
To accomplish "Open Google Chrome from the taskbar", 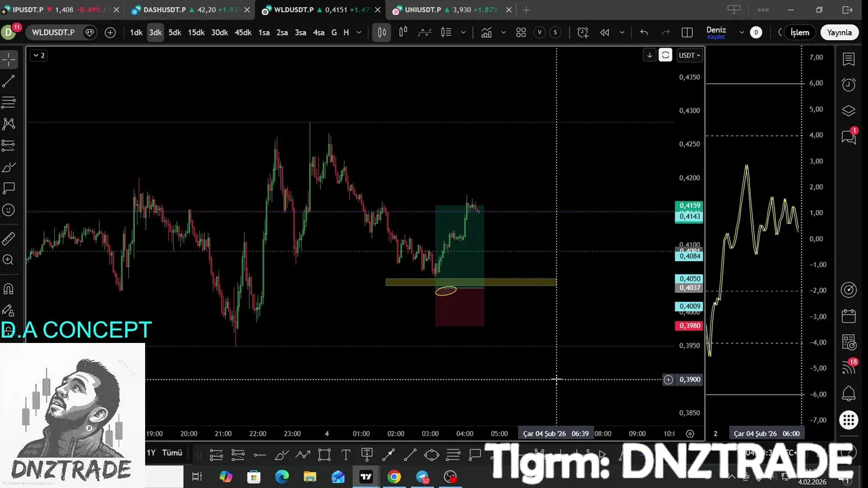I will coord(394,477).
